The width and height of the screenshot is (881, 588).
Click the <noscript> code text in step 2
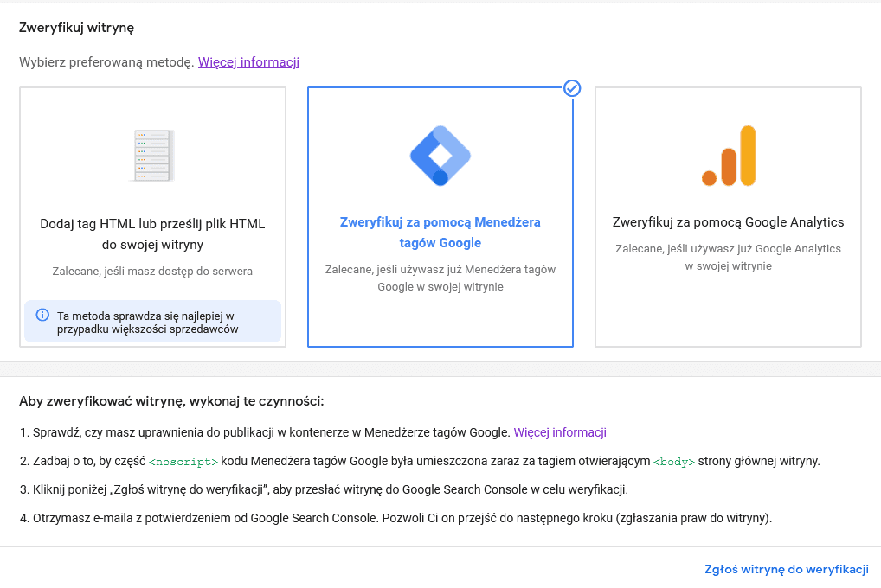coord(183,462)
